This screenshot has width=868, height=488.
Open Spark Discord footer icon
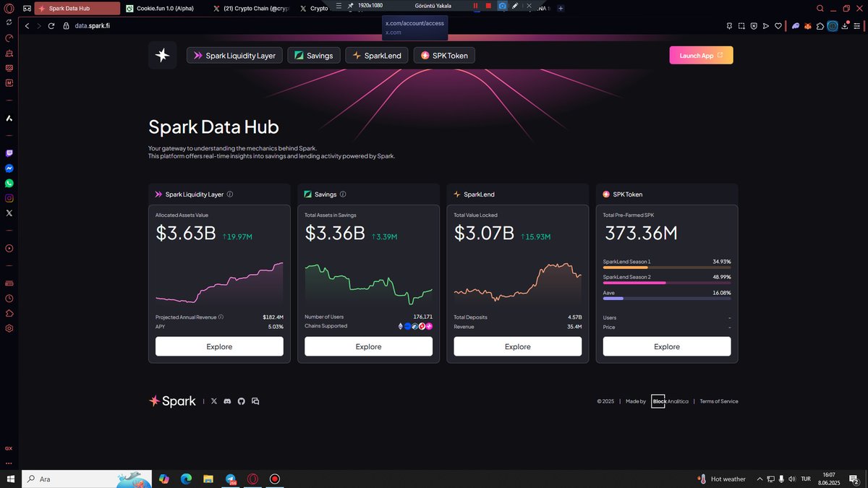pyautogui.click(x=227, y=401)
